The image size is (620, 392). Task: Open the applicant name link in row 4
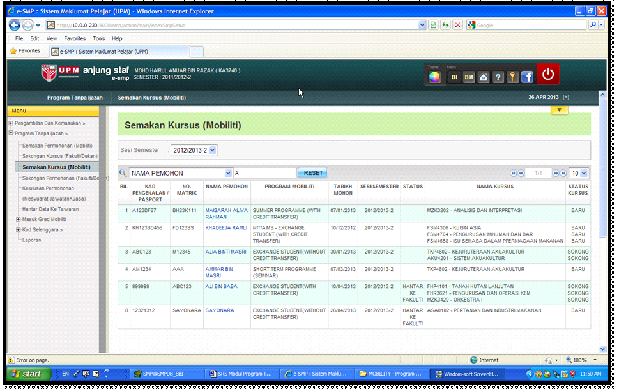pyautogui.click(x=219, y=272)
